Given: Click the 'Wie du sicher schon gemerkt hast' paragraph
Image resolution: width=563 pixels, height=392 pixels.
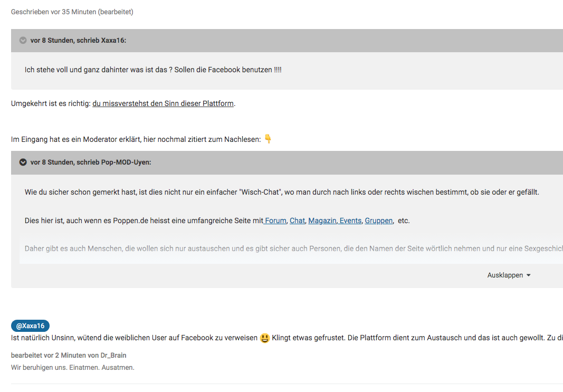Looking at the screenshot, I should [x=211, y=193].
